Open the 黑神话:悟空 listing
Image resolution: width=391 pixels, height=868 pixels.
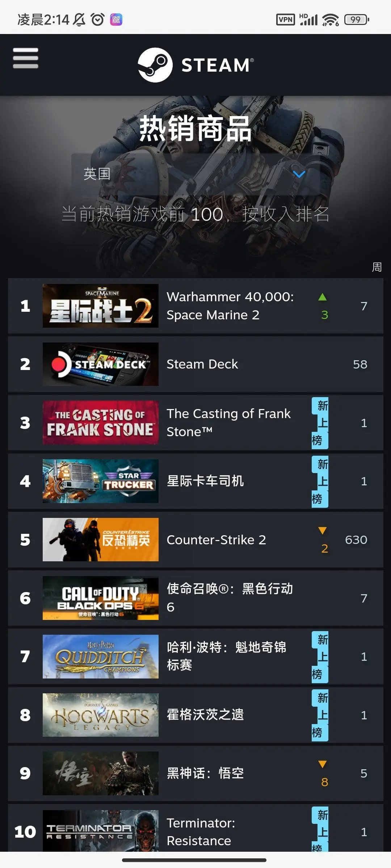point(195,773)
